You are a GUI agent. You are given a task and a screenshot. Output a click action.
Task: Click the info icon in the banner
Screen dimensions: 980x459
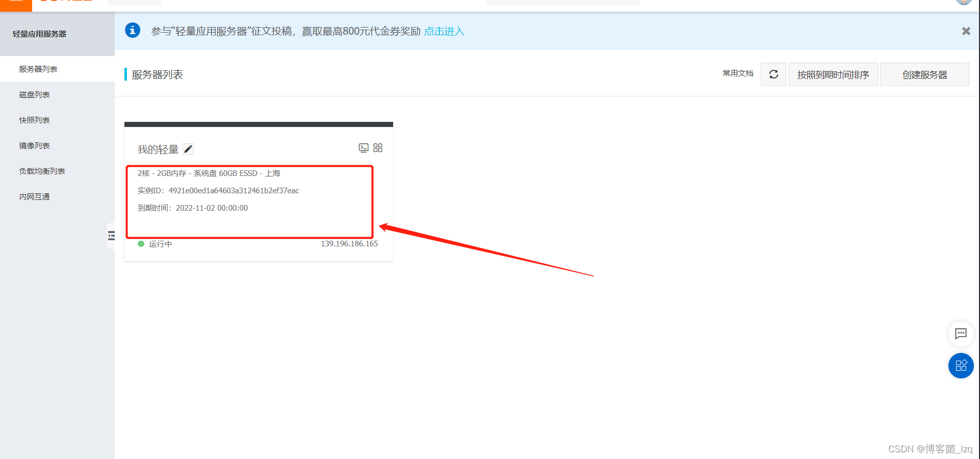133,31
